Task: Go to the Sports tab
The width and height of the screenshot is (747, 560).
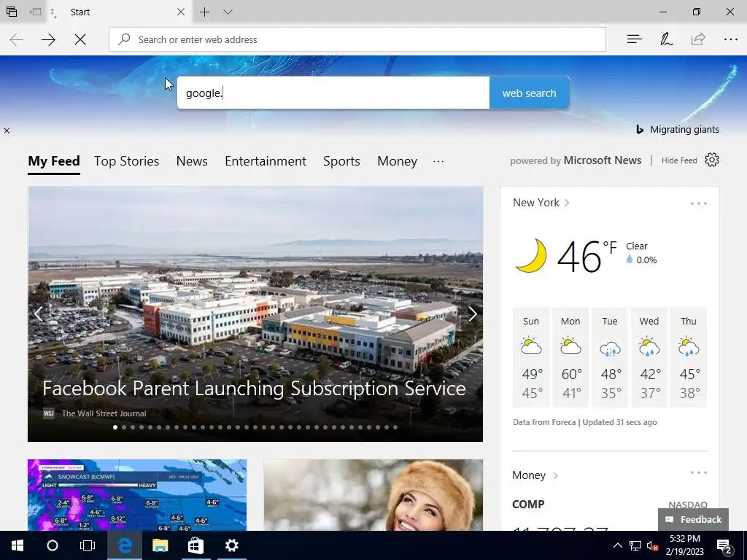Action: tap(341, 161)
